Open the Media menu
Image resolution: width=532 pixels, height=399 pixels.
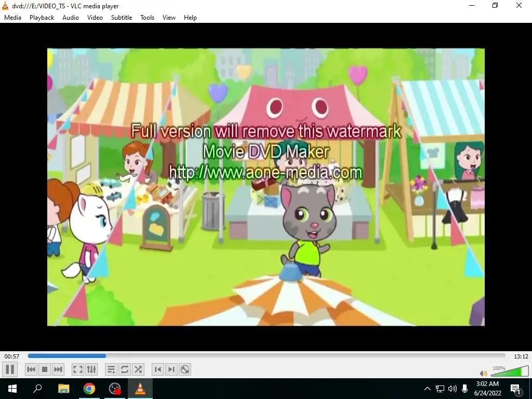click(12, 18)
